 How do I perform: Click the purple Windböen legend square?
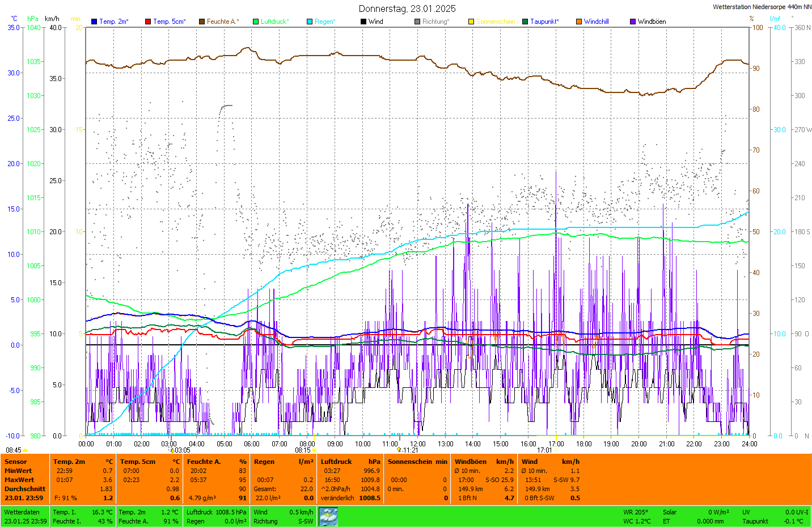pyautogui.click(x=633, y=22)
